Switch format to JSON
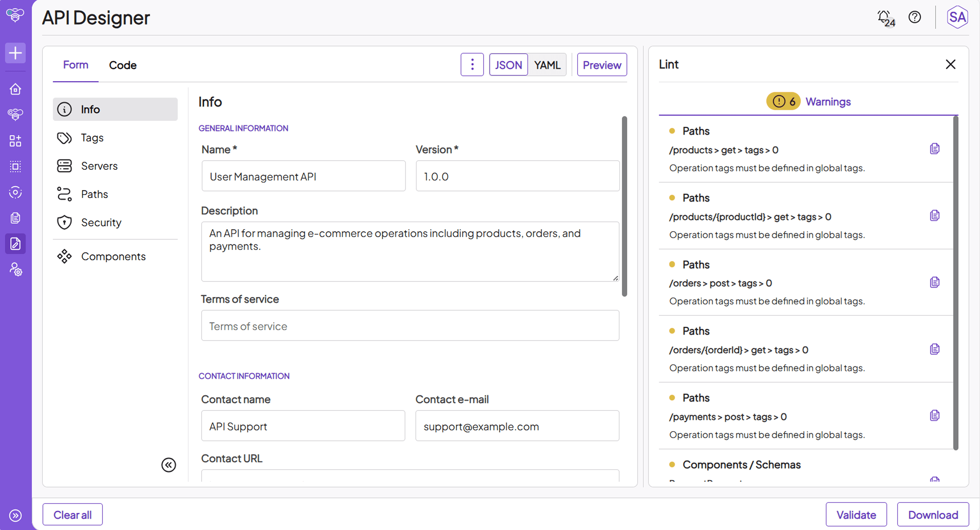 pos(508,65)
